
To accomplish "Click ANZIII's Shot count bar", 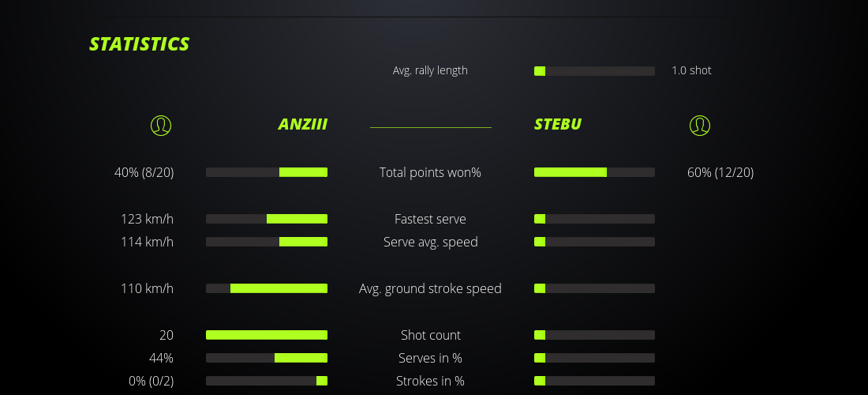I will 267,335.
